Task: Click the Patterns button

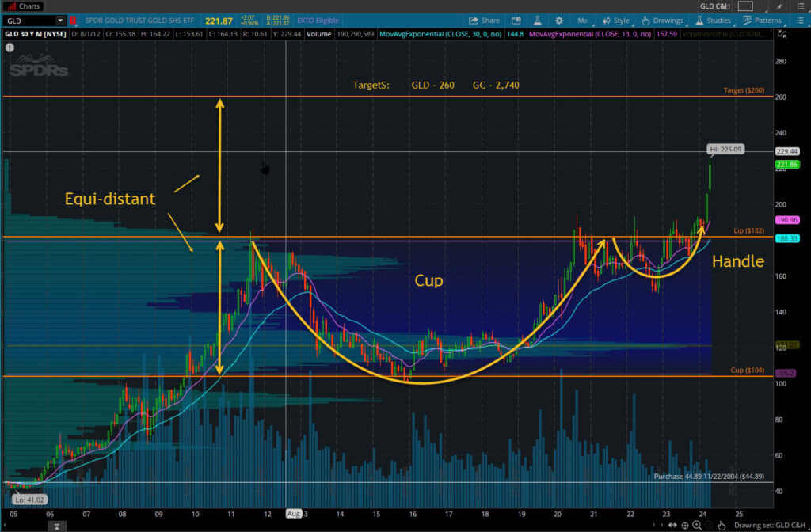Action: [761, 20]
